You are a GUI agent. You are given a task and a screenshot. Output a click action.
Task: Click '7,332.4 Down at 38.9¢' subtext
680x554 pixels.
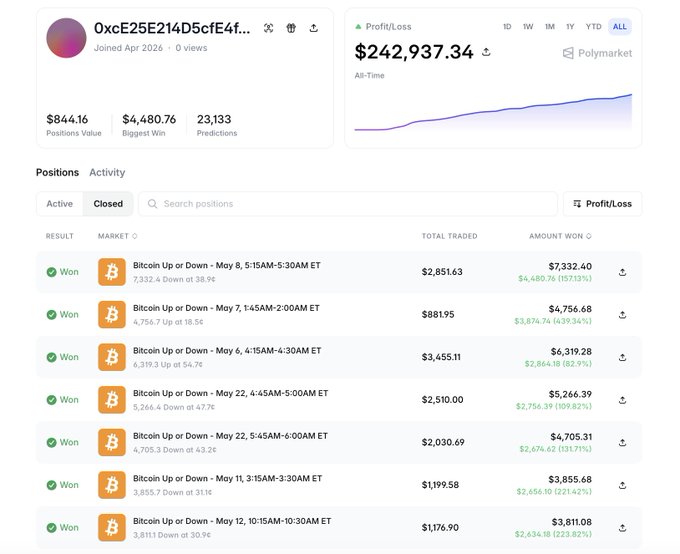[174, 279]
